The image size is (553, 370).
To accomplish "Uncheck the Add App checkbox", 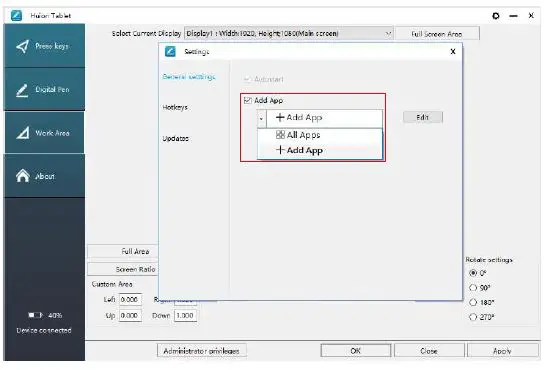I will tap(248, 101).
